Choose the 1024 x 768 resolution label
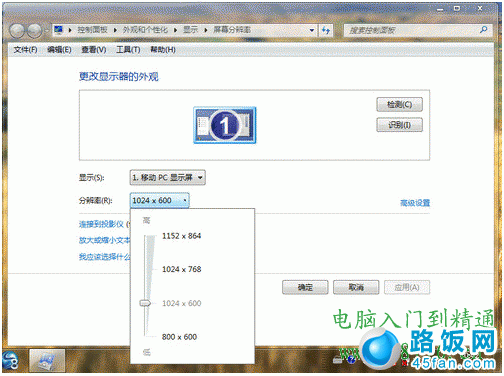The image size is (504, 376). click(x=182, y=269)
